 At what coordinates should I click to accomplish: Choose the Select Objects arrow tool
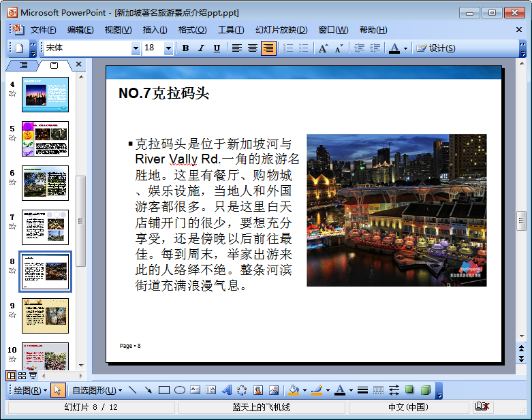(57, 391)
